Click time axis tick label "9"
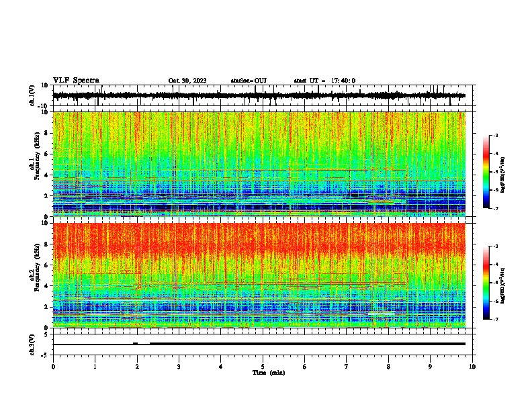The height and width of the screenshot is (411, 532). click(x=430, y=367)
